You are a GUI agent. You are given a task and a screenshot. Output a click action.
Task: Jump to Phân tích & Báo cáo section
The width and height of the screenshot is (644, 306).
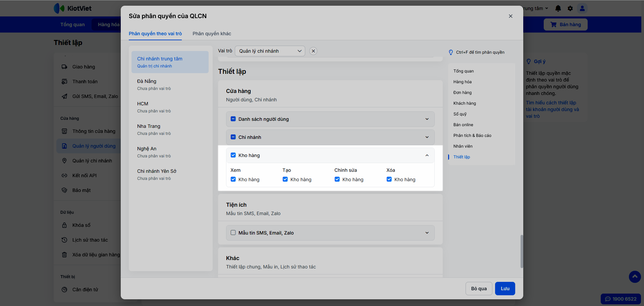coord(472,136)
